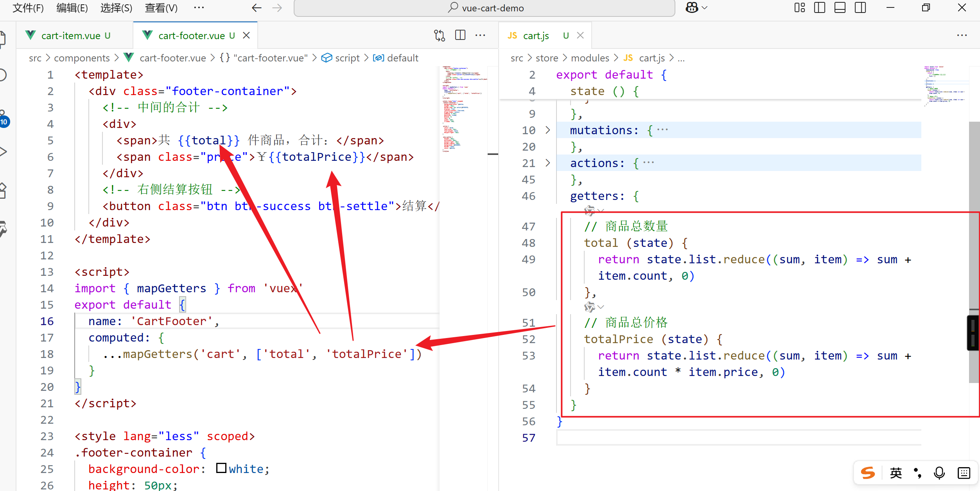Click the white color swatch box

coord(221,468)
